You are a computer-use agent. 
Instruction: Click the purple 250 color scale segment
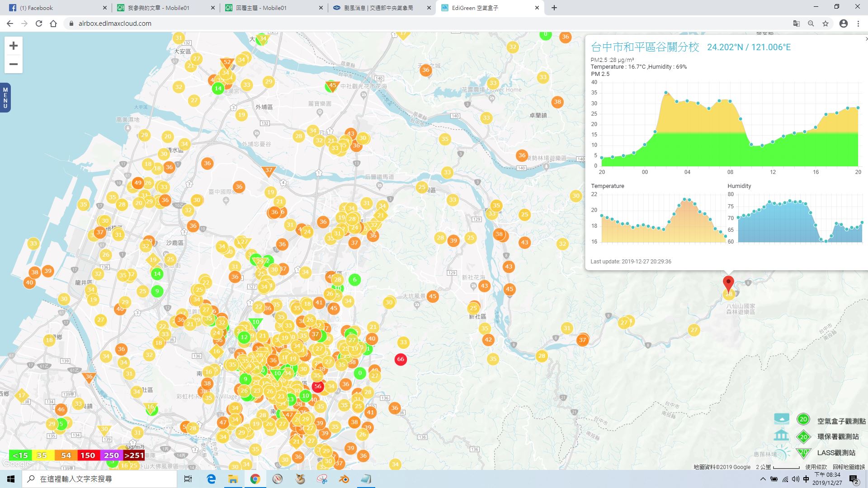coord(111,455)
